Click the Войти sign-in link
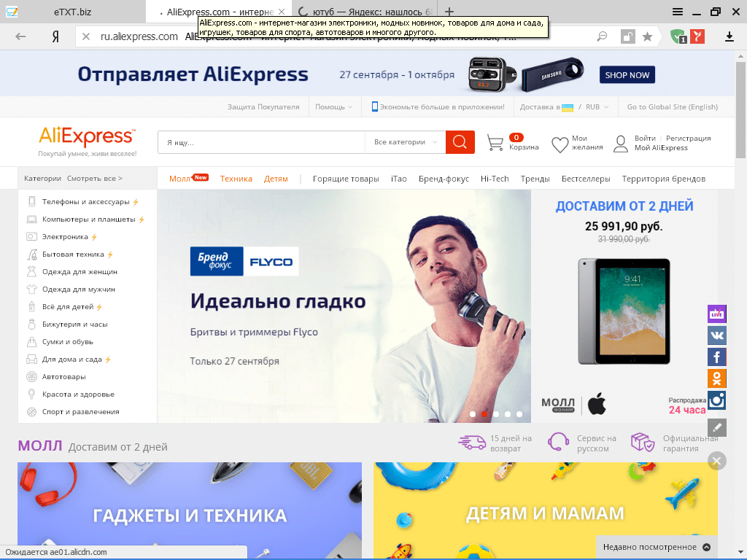Image resolution: width=747 pixels, height=560 pixels. [645, 138]
